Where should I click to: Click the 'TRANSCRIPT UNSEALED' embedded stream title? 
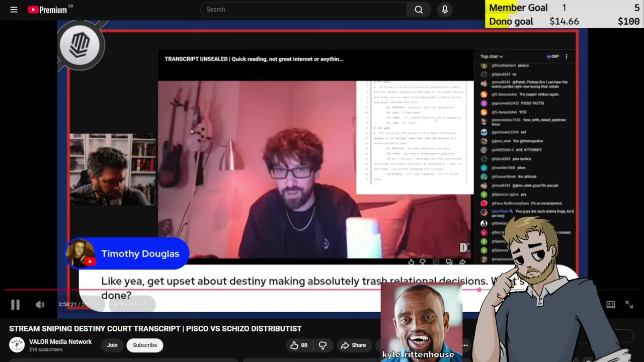[254, 59]
